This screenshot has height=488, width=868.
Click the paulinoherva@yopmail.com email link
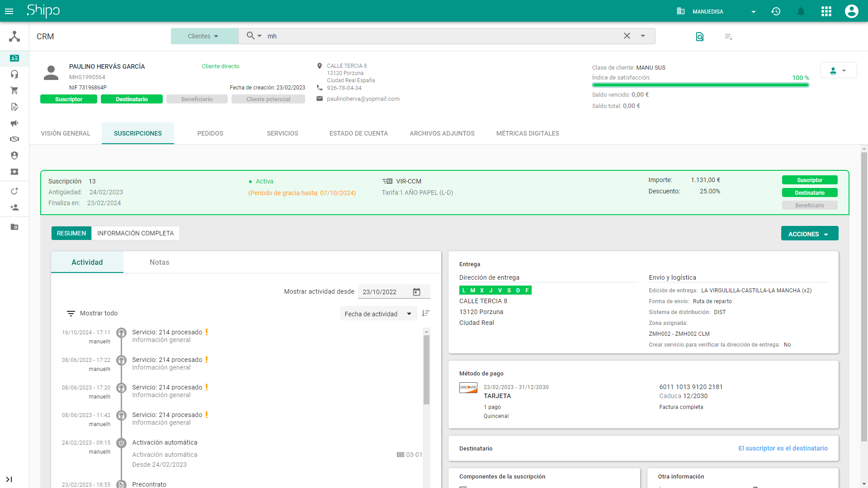pos(363,99)
